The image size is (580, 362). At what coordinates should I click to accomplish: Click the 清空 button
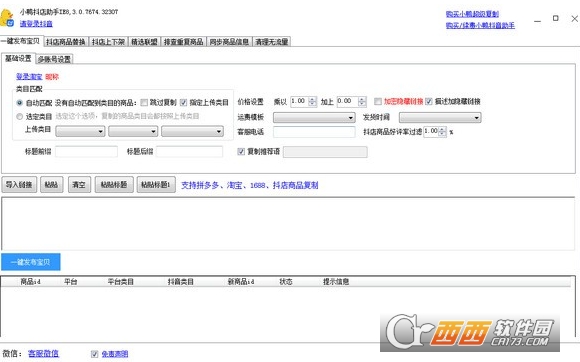[x=79, y=185]
